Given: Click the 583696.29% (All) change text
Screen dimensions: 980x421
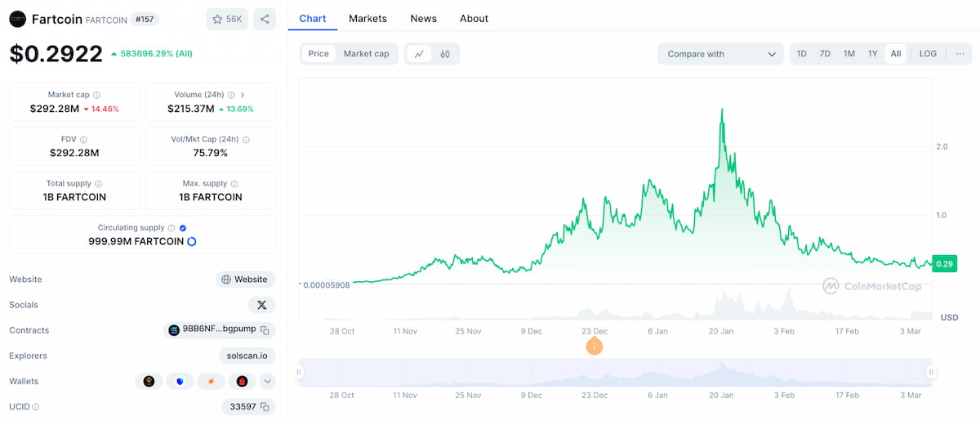Looking at the screenshot, I should pyautogui.click(x=157, y=54).
